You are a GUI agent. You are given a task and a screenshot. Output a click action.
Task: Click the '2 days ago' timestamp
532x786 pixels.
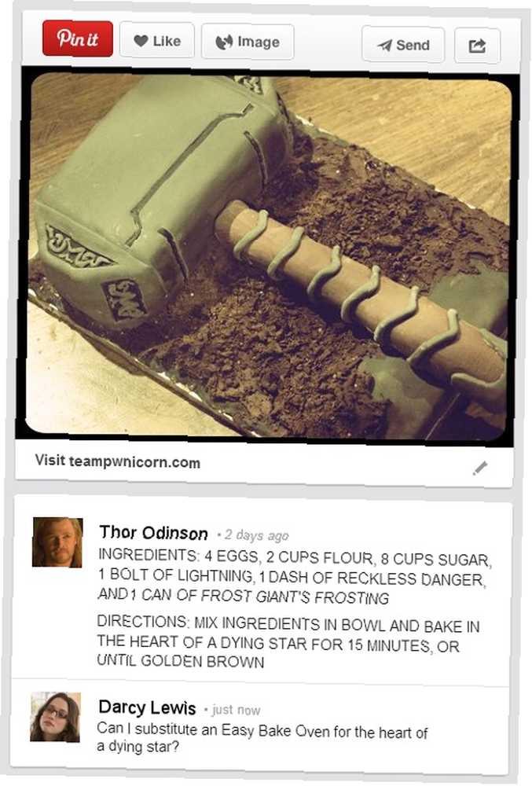[x=256, y=535]
